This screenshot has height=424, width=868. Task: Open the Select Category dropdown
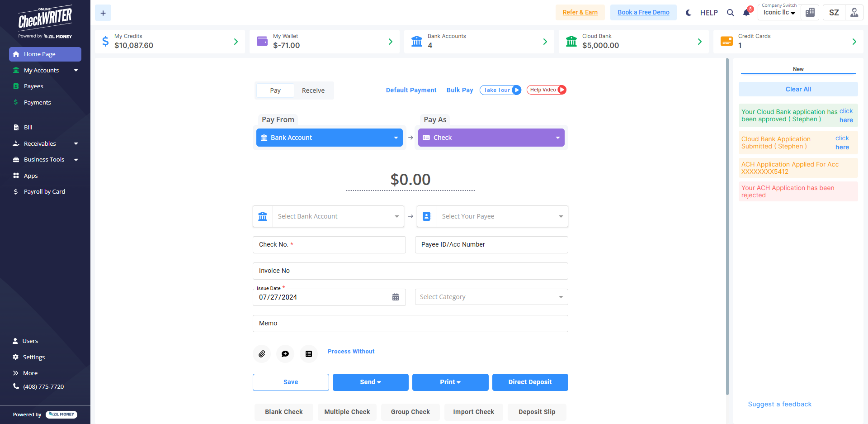pos(491,297)
